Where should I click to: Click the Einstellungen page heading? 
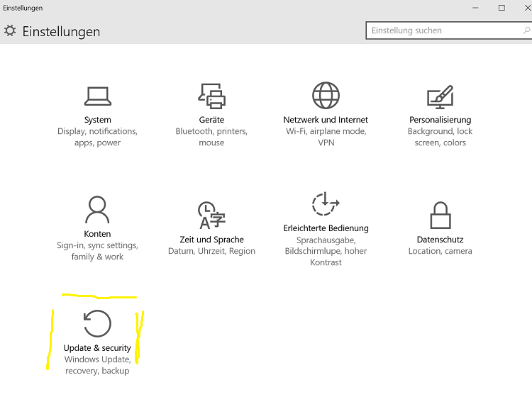(62, 32)
